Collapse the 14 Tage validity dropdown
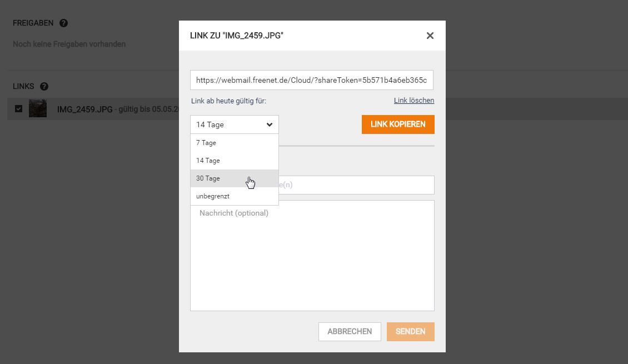This screenshot has width=628, height=364. tap(228, 124)
